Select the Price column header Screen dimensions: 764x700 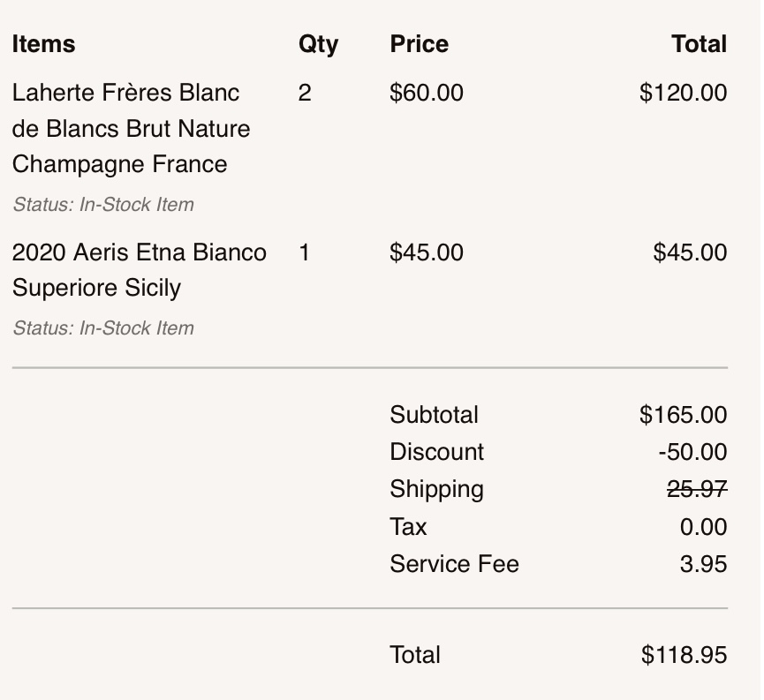pos(420,44)
